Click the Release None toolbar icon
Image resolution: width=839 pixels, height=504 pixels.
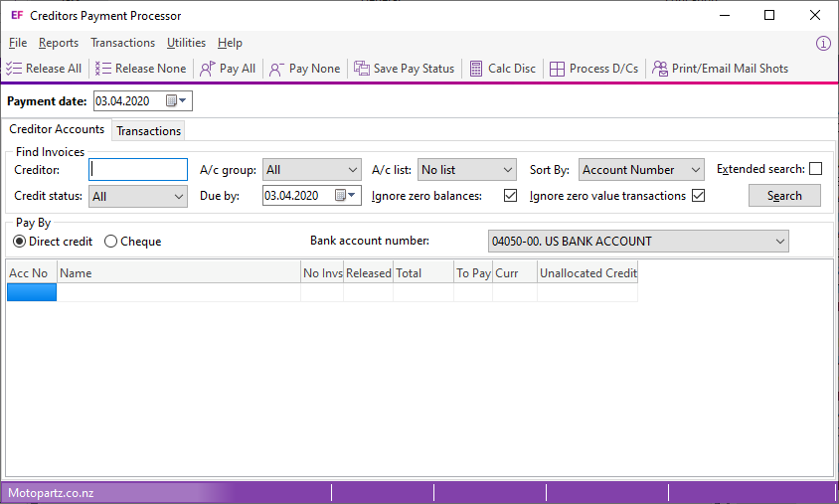103,69
